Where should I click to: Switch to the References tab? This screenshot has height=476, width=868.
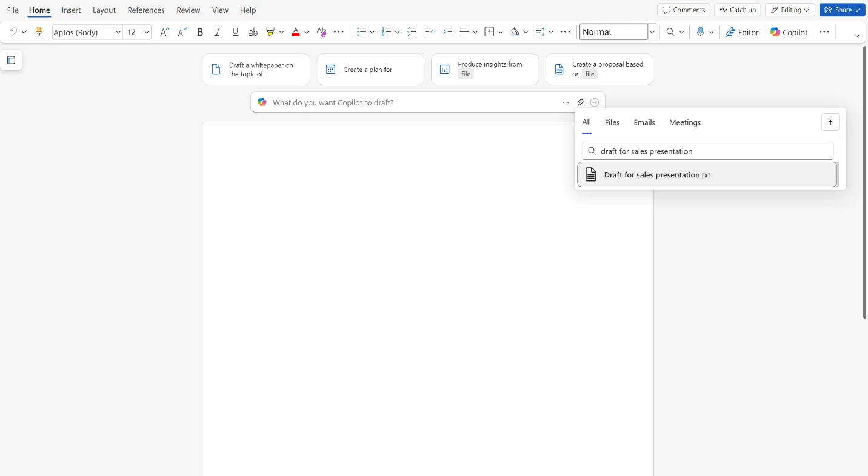tap(146, 10)
